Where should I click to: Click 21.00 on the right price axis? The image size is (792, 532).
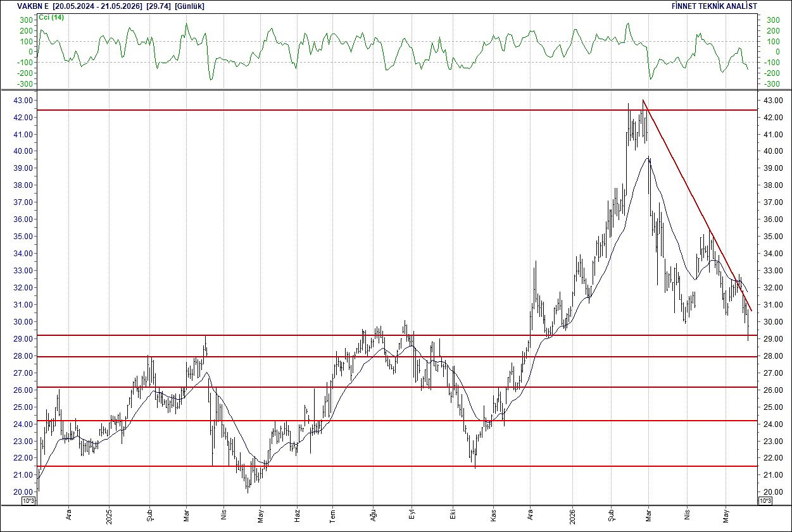772,475
